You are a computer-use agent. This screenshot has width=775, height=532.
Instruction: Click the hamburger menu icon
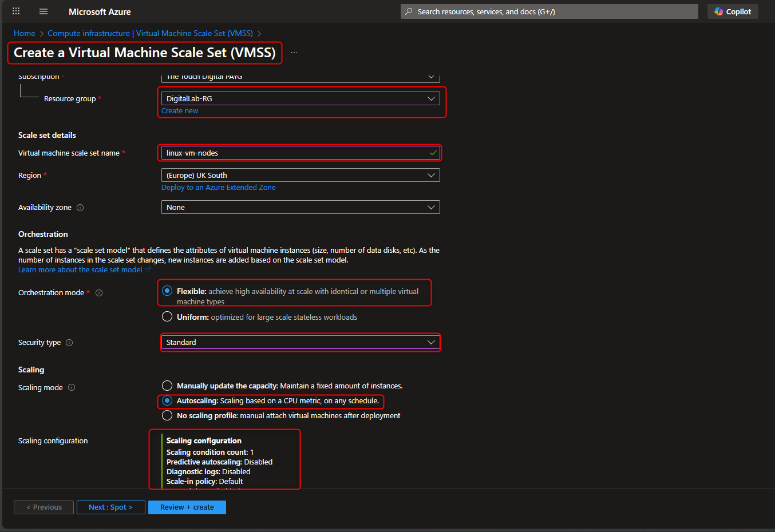[44, 11]
